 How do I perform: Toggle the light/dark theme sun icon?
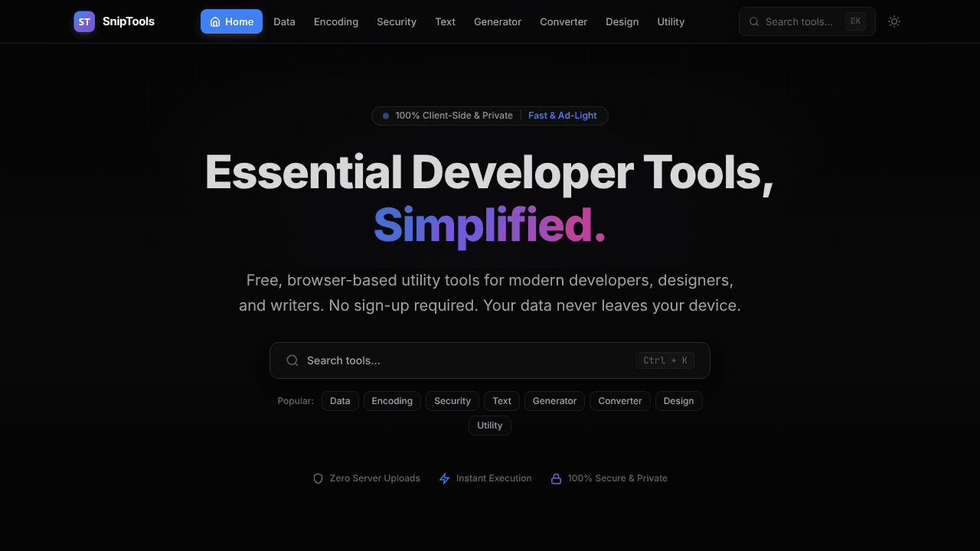(x=894, y=21)
